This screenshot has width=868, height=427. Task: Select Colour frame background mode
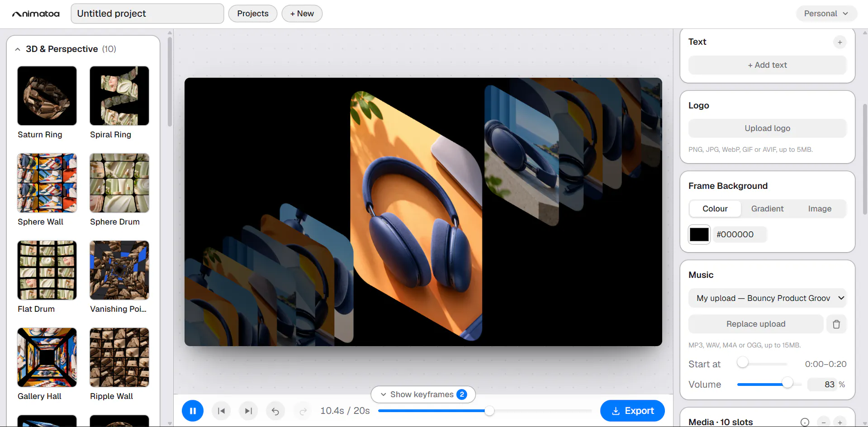point(715,209)
